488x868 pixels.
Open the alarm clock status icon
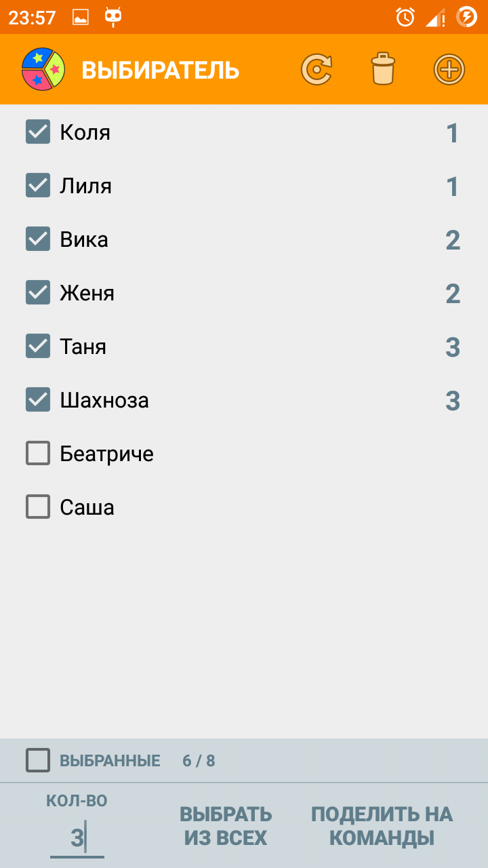coord(405,17)
